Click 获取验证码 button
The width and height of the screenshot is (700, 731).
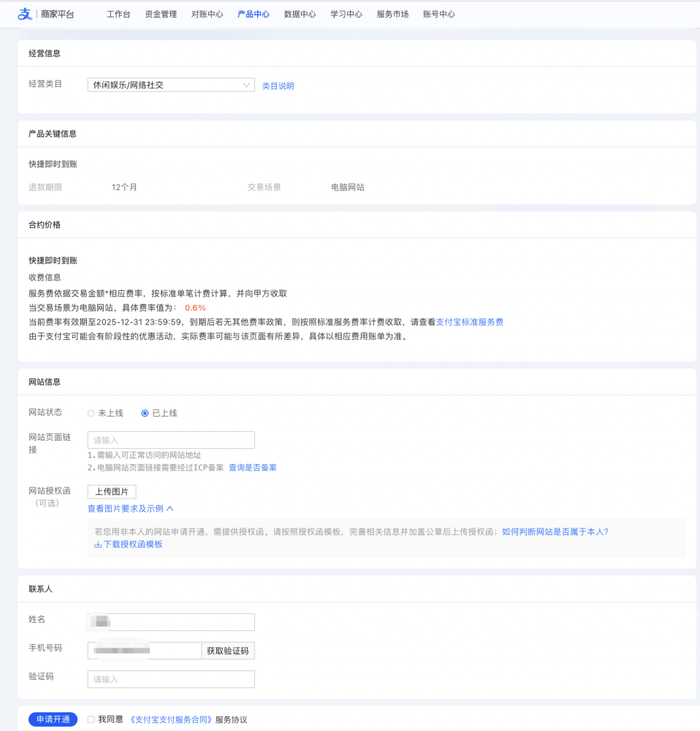227,651
